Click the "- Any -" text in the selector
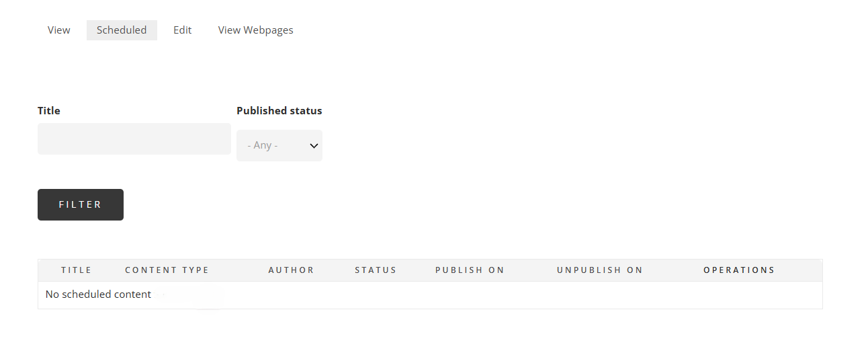 (263, 145)
